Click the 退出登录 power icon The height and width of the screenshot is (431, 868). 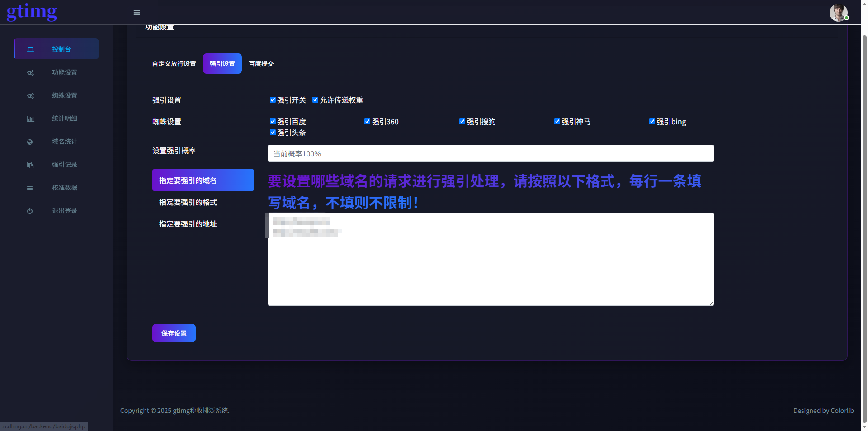pos(30,211)
